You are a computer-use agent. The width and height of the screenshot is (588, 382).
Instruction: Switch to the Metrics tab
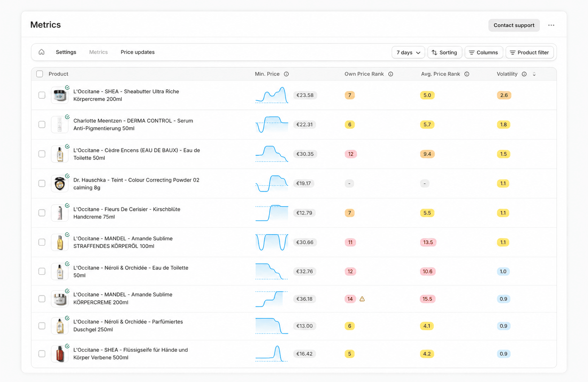[x=98, y=52]
